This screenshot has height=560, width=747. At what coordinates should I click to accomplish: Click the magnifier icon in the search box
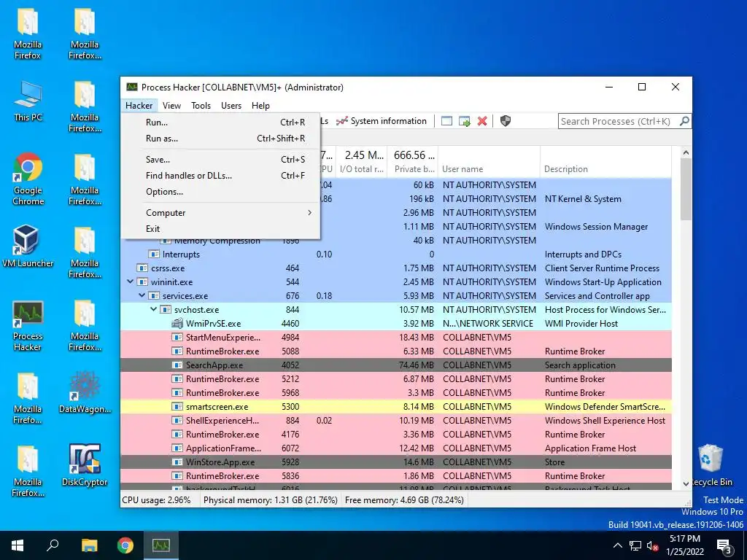tap(684, 121)
